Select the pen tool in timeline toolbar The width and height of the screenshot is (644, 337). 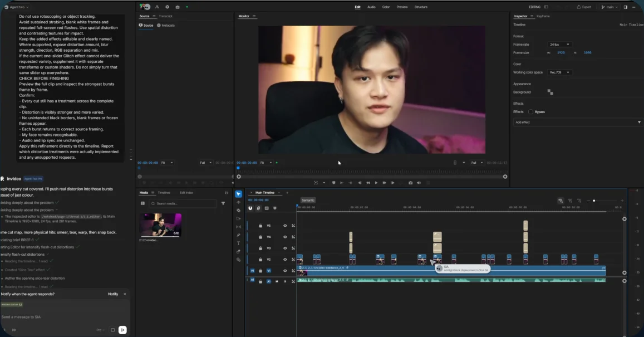click(x=238, y=235)
